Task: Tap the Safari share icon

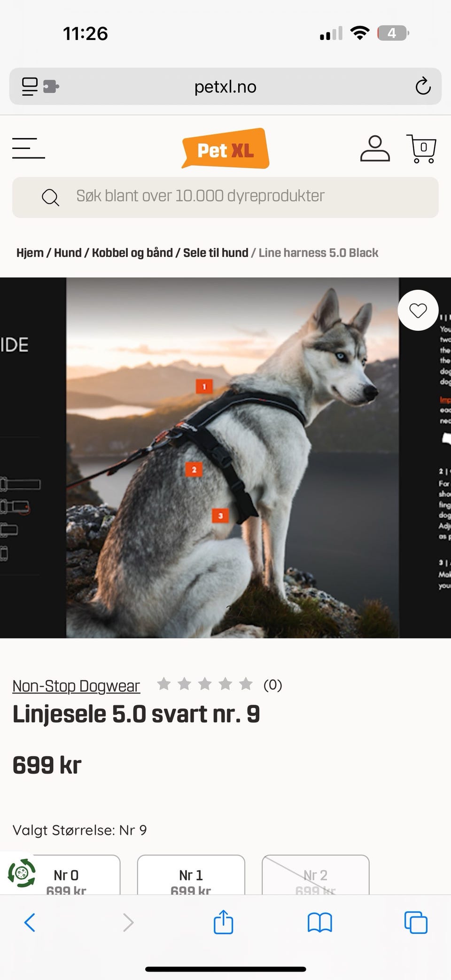Action: [x=223, y=922]
